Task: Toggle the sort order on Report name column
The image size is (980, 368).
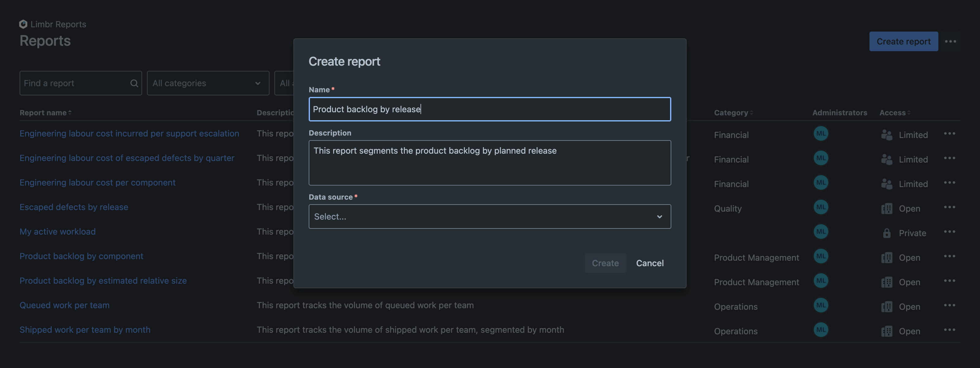Action: (x=70, y=112)
